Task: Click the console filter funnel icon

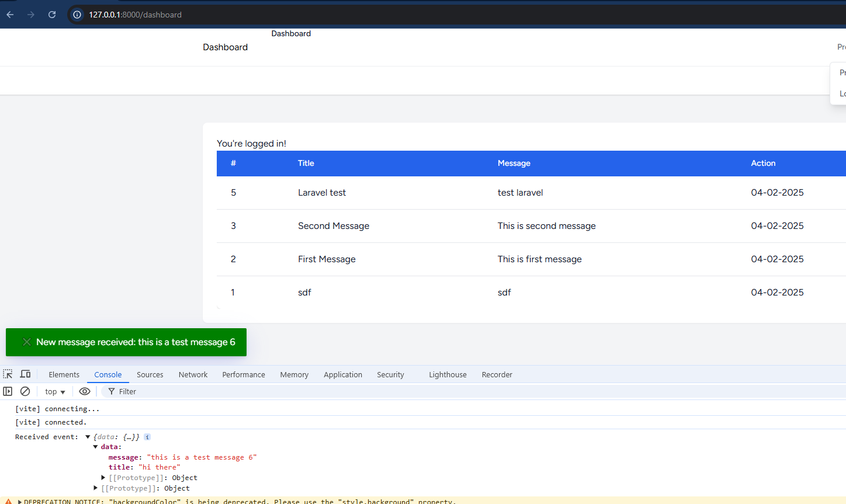Action: (x=112, y=391)
